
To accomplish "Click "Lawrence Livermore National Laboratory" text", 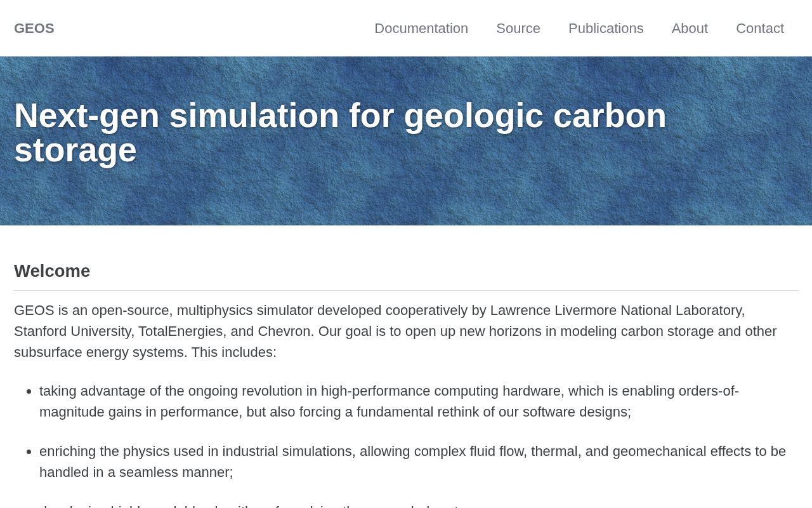I will point(617,311).
